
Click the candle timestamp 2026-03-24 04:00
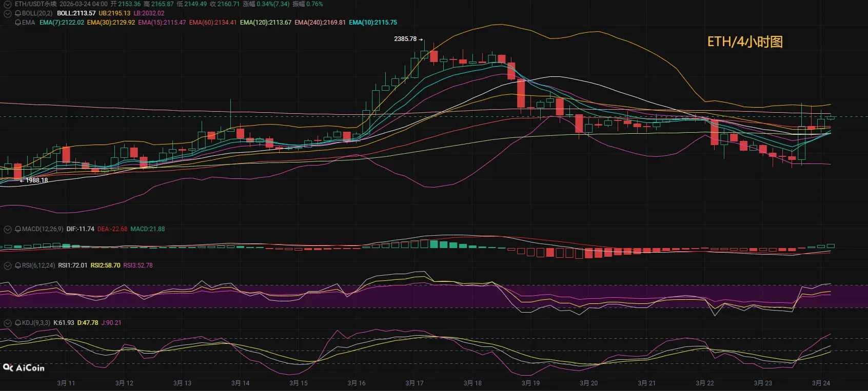click(84, 4)
